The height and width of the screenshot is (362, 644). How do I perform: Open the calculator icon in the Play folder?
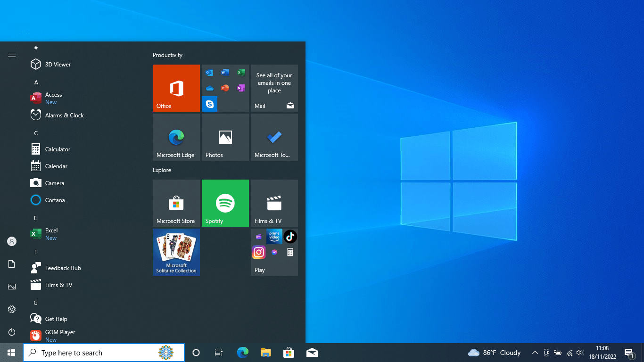pos(290,252)
